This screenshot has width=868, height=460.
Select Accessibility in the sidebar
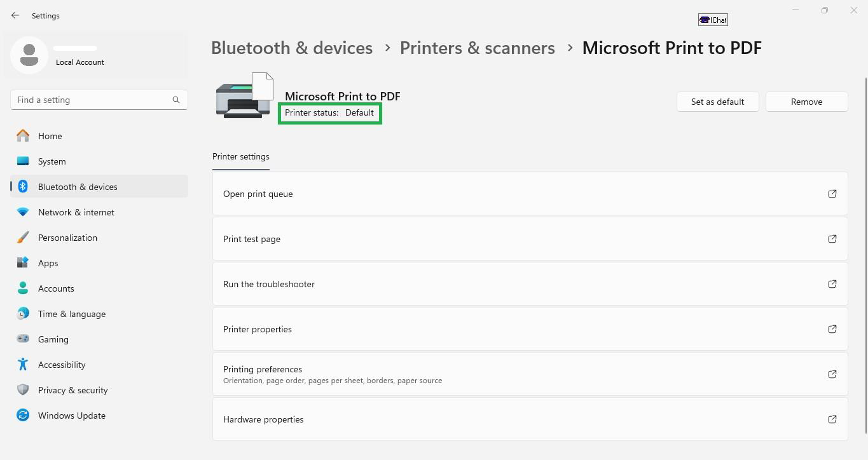[61, 365]
